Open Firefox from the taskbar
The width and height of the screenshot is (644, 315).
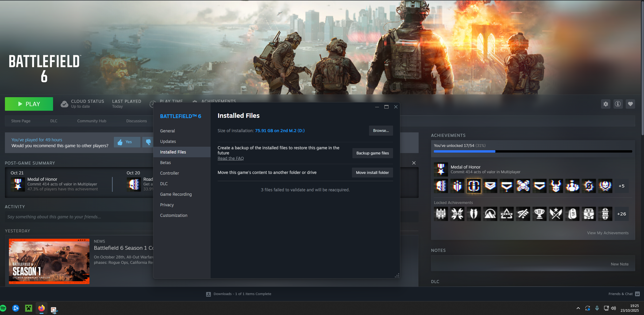41,308
